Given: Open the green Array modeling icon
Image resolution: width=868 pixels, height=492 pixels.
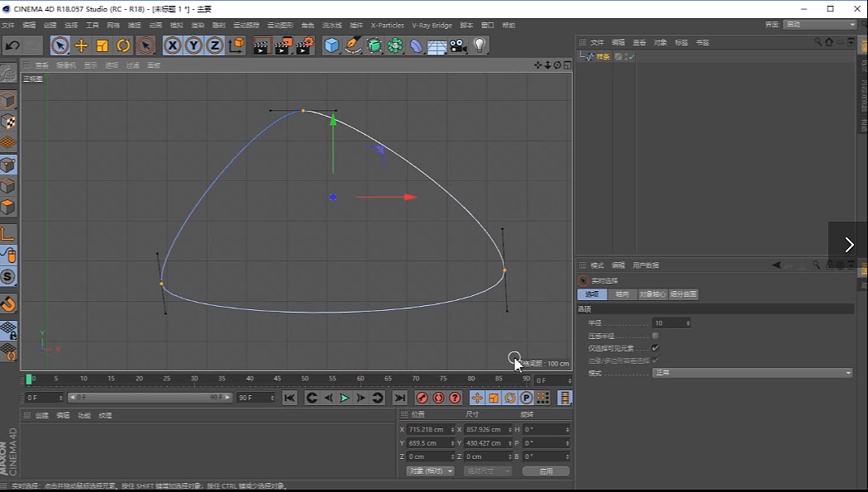Looking at the screenshot, I should [x=394, y=45].
